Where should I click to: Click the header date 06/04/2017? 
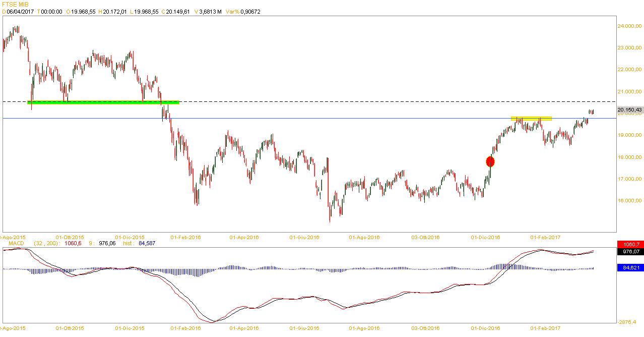pos(20,12)
